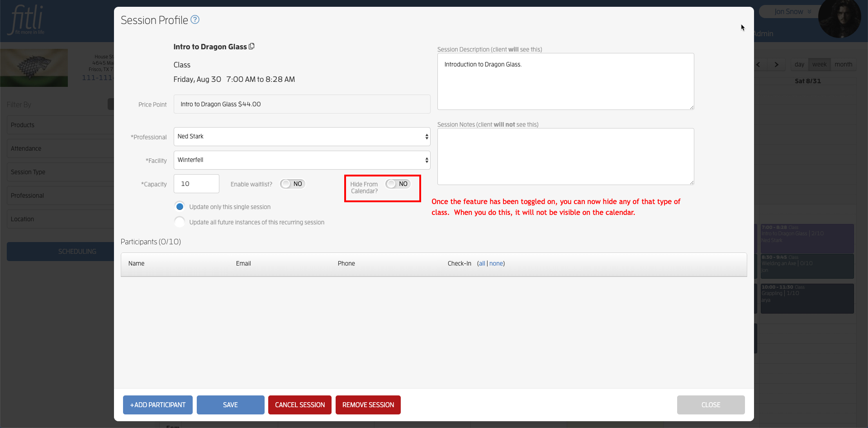868x428 pixels.
Task: Open Session Profile help question mark icon
Action: (x=195, y=19)
